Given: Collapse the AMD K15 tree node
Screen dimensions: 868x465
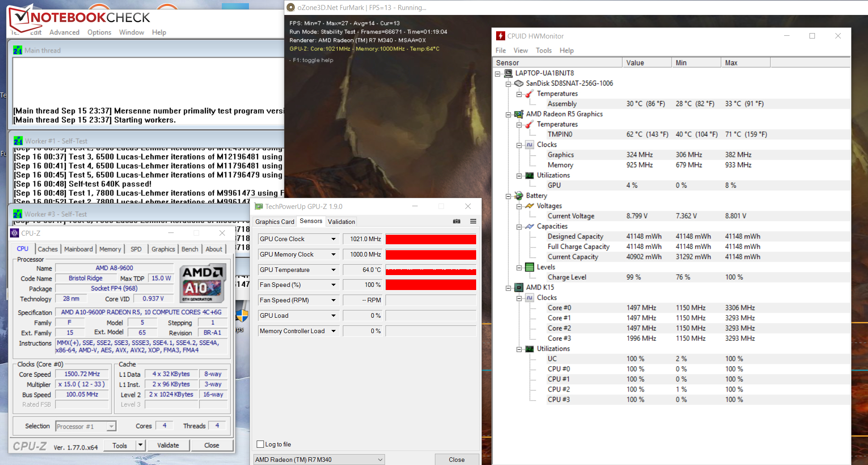Looking at the screenshot, I should pos(508,288).
